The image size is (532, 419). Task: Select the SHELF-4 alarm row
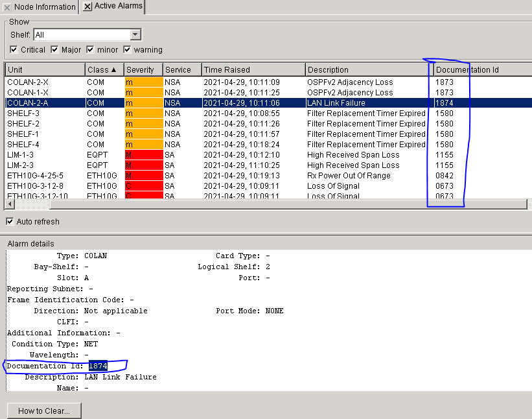(x=268, y=144)
